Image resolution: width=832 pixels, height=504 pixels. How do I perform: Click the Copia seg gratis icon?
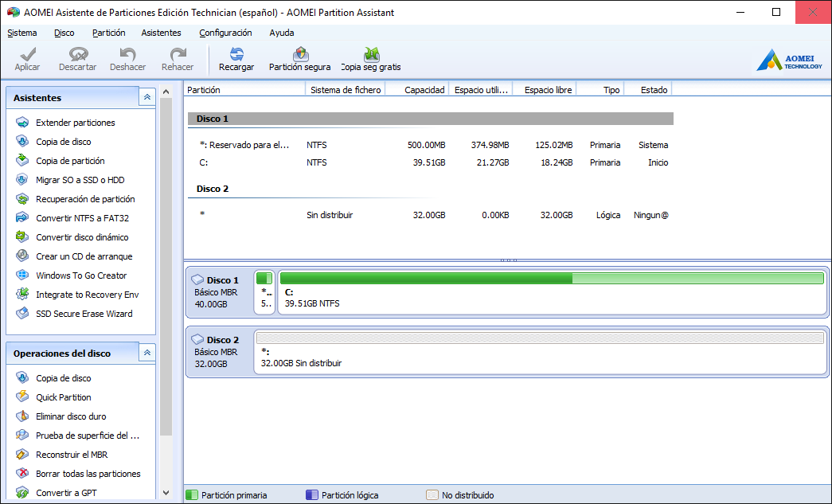pyautogui.click(x=372, y=54)
